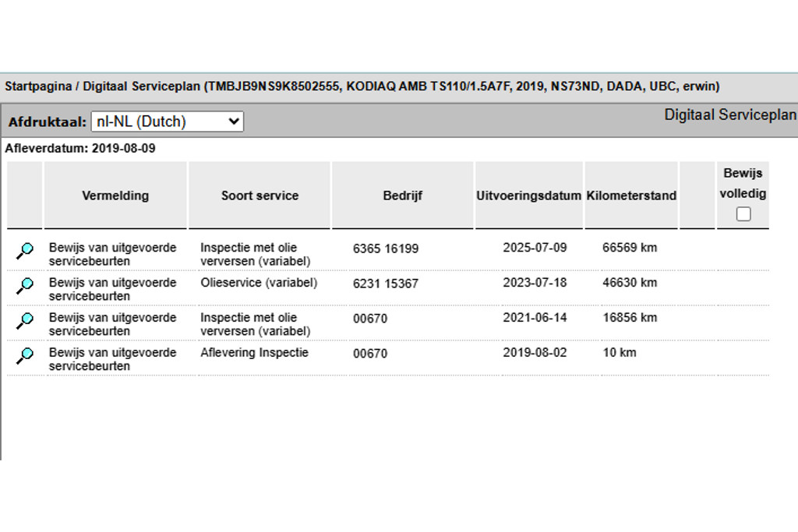Click the Afleverdatum 2019-08-09 label
The width and height of the screenshot is (798, 532).
tap(80, 148)
